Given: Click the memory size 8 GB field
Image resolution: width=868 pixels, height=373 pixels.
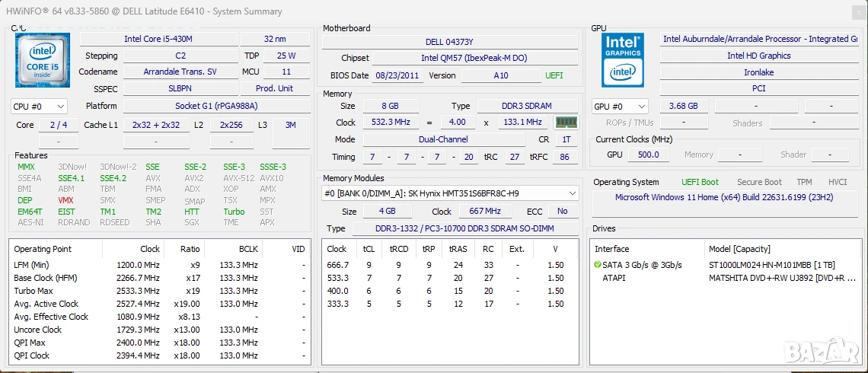Looking at the screenshot, I should point(391,107).
